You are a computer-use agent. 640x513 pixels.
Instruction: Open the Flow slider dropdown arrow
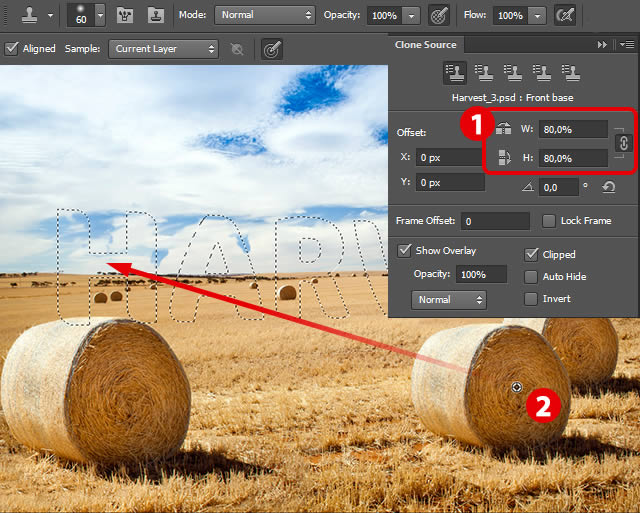[538, 16]
